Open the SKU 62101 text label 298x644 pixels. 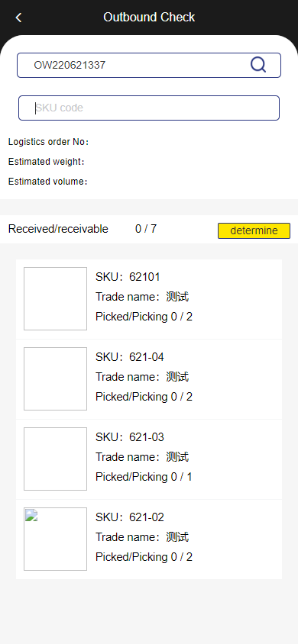(x=128, y=277)
